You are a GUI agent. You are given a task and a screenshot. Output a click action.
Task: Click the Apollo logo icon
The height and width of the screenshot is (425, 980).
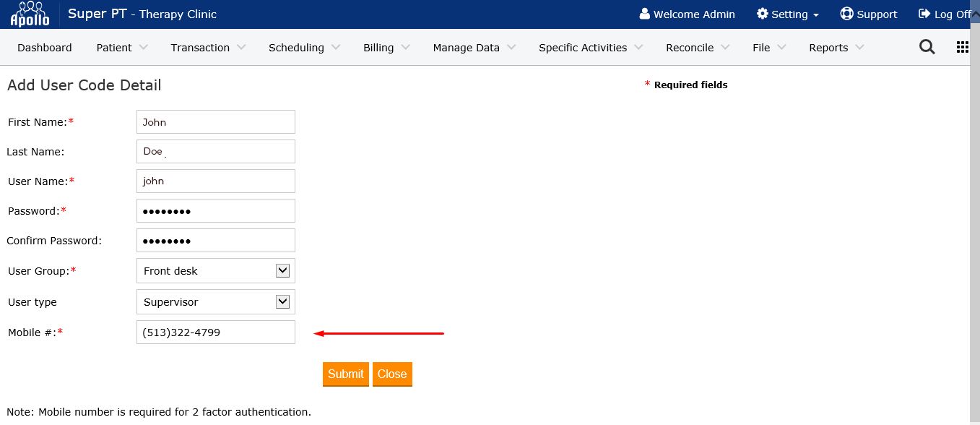(x=30, y=14)
